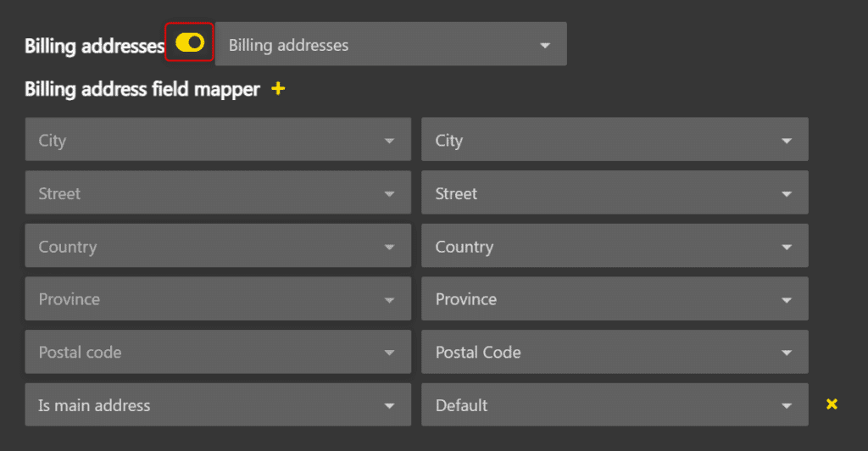
Task: Open the right Postal Code dropdown
Action: [x=614, y=352]
